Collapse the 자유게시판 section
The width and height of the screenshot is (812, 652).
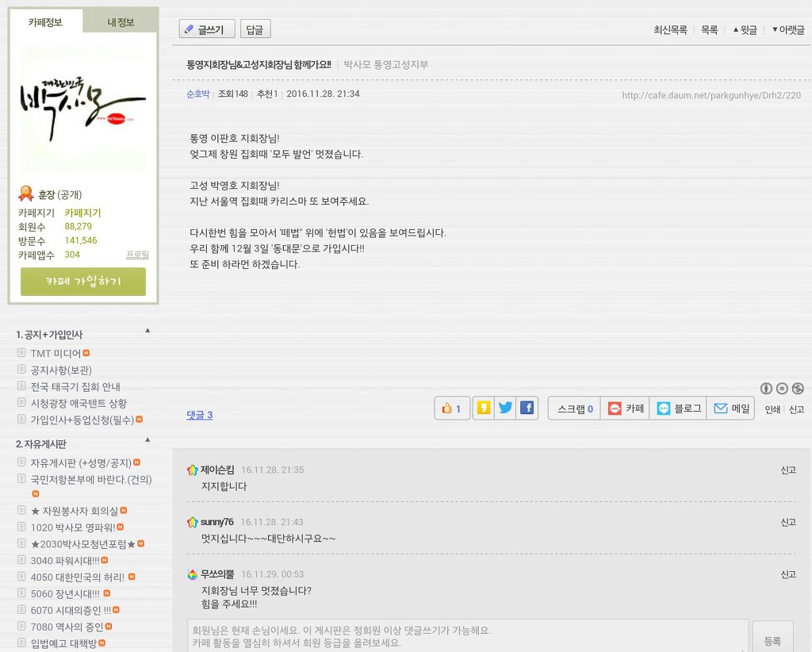(147, 439)
